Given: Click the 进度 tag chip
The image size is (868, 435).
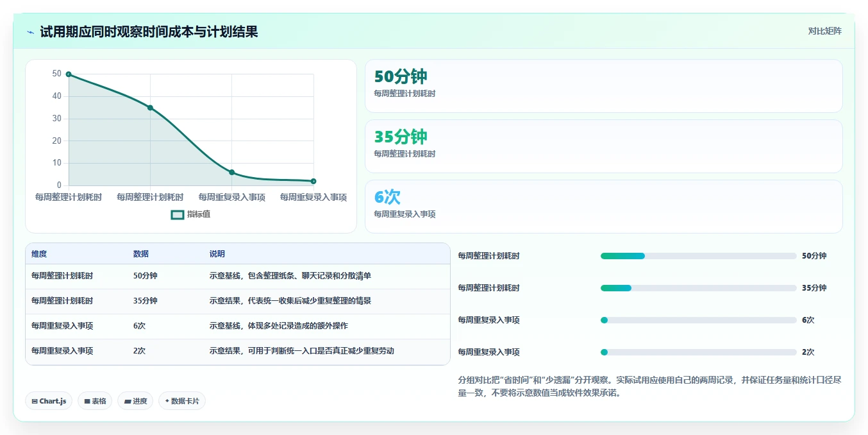Looking at the screenshot, I should click(x=135, y=401).
